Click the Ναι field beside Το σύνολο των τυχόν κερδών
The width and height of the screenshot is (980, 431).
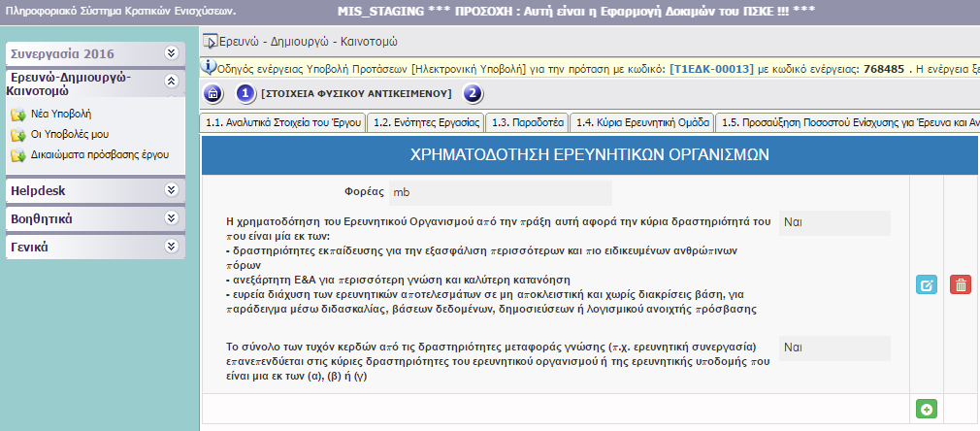click(x=834, y=348)
